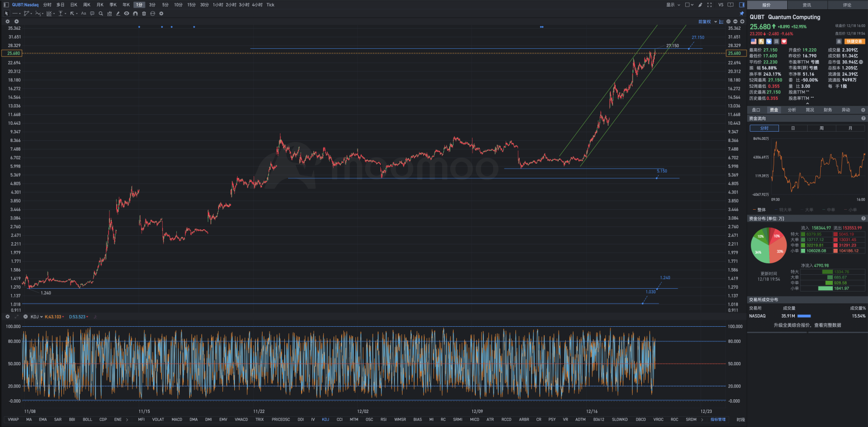Open the 显示 display dropdown

click(x=673, y=5)
